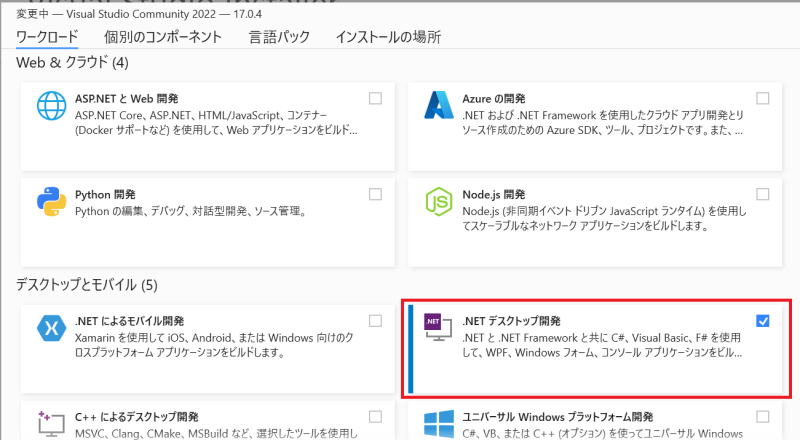Enable .NET によるモバイル開発 checkbox
This screenshot has width=800, height=440.
(x=376, y=321)
